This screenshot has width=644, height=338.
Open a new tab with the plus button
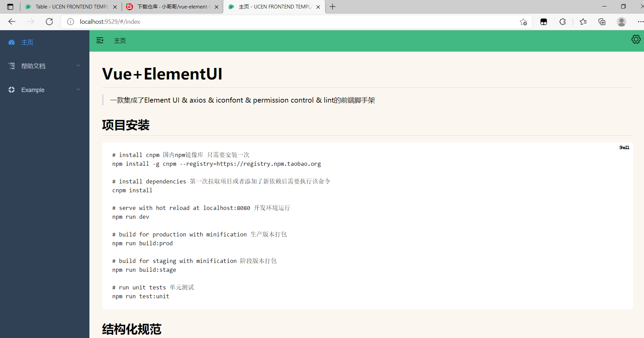[333, 7]
